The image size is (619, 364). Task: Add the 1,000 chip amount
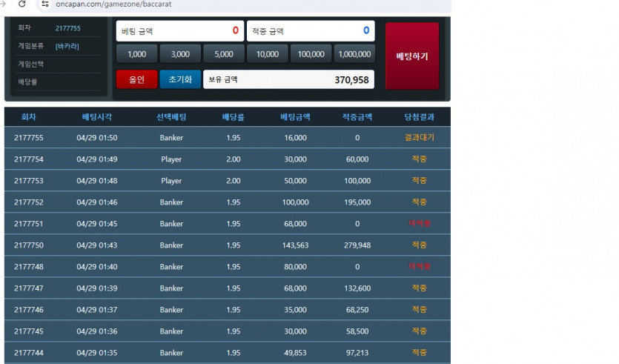[x=136, y=54]
